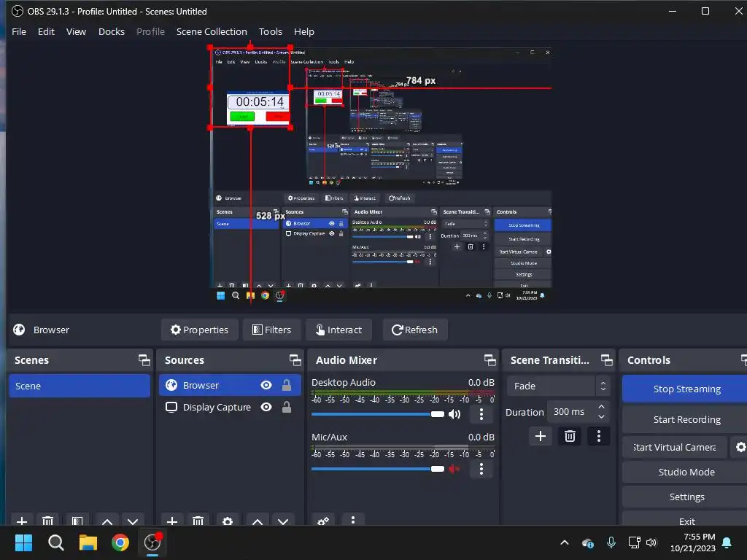
Task: Refresh the Browser source
Action: 415,330
